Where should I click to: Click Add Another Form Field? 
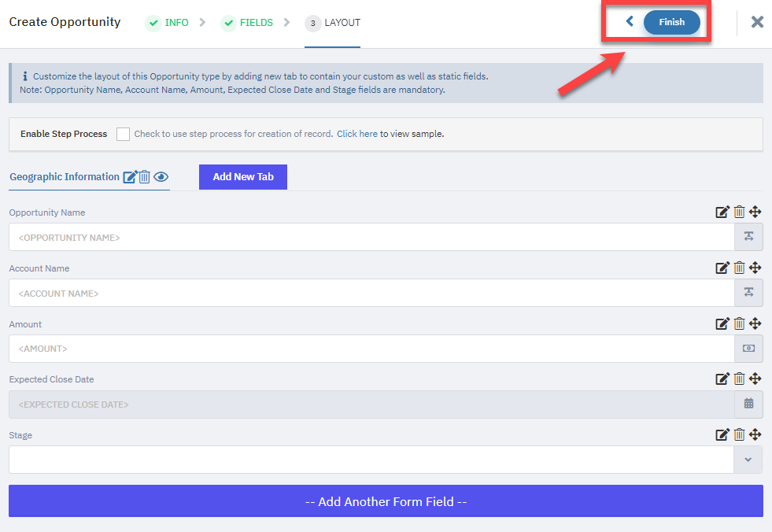click(x=386, y=501)
